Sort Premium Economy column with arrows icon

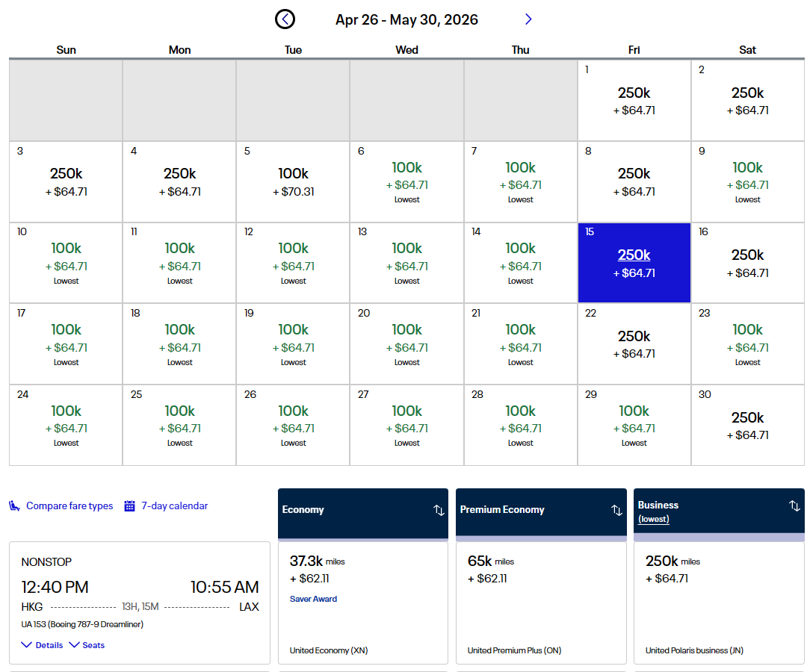coord(616,510)
